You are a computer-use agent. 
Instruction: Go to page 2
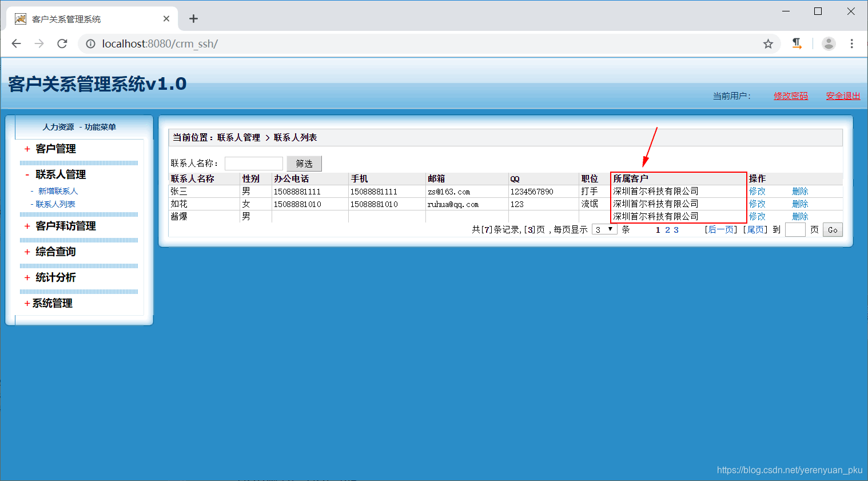(x=667, y=230)
